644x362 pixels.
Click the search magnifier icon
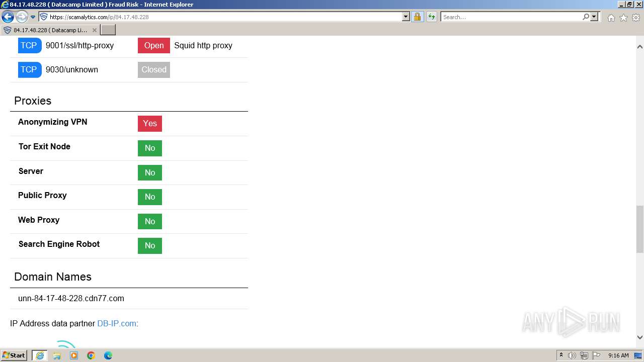(586, 17)
